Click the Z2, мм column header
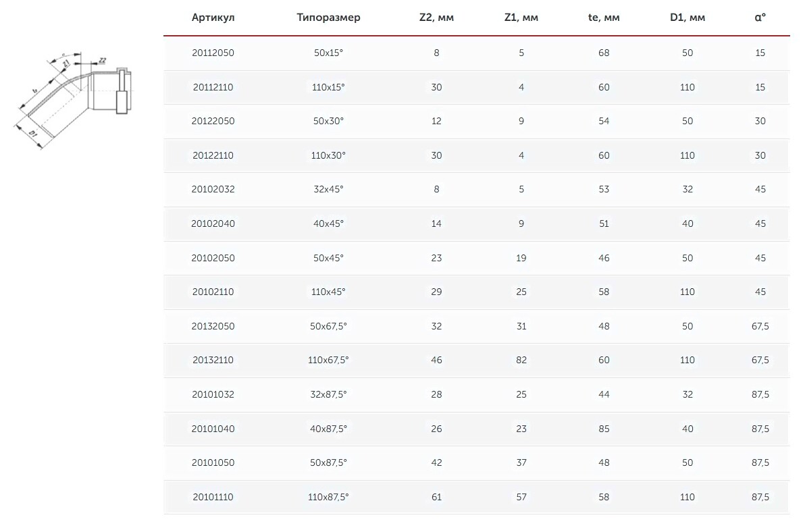 436,18
